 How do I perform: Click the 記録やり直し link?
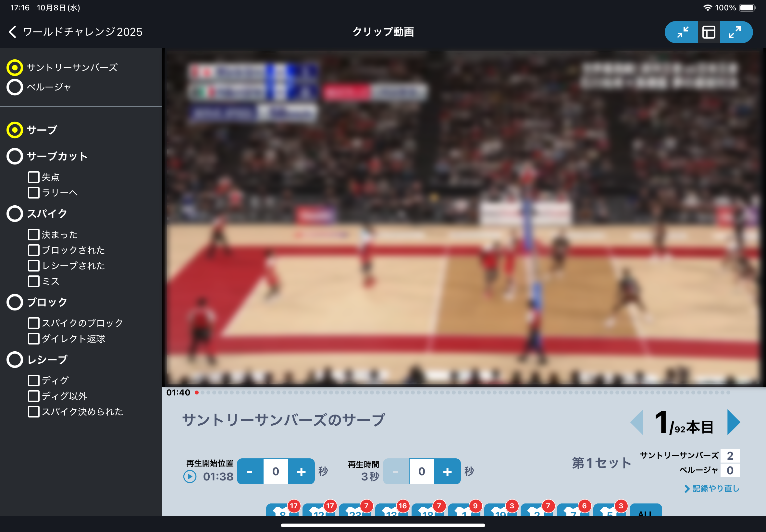pos(712,489)
